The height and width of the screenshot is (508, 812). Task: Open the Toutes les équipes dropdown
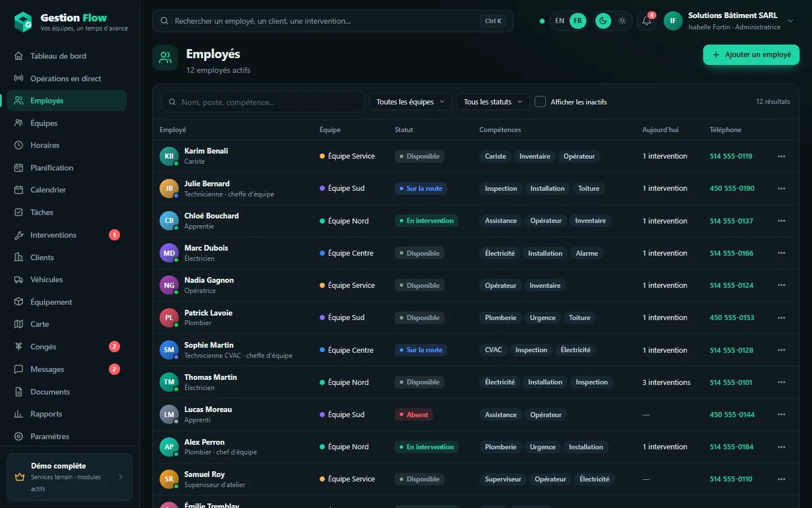click(x=411, y=102)
